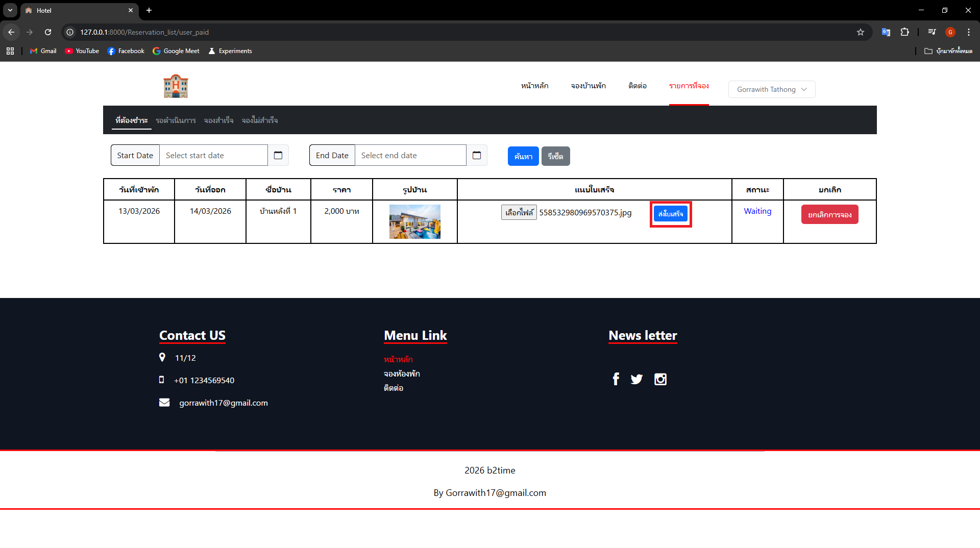This screenshot has width=980, height=548.
Task: Click the house photo thumbnail
Action: point(414,222)
